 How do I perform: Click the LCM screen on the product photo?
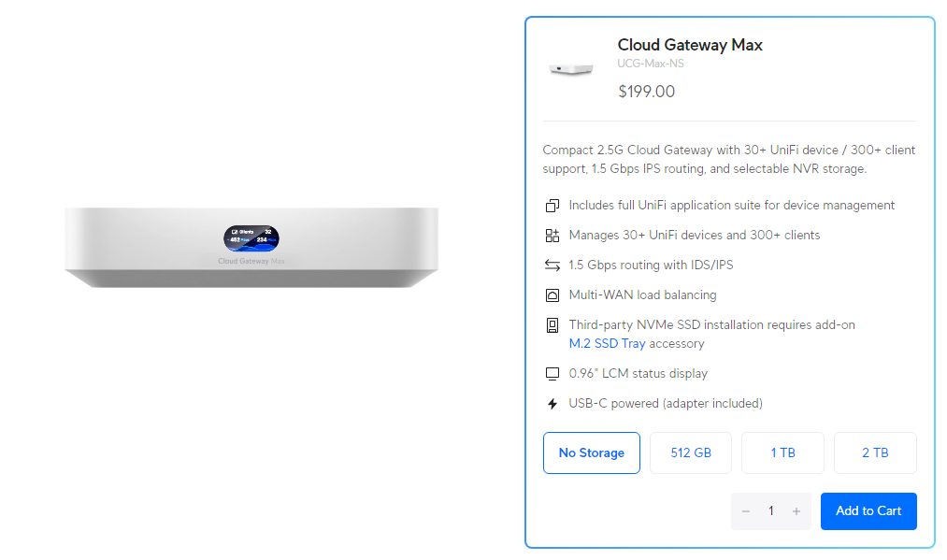pyautogui.click(x=251, y=238)
